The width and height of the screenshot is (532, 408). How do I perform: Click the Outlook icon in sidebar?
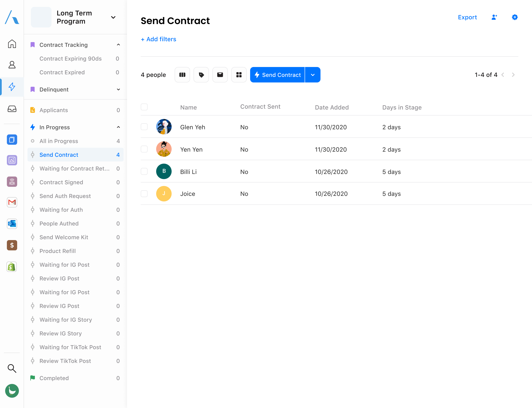coord(12,224)
